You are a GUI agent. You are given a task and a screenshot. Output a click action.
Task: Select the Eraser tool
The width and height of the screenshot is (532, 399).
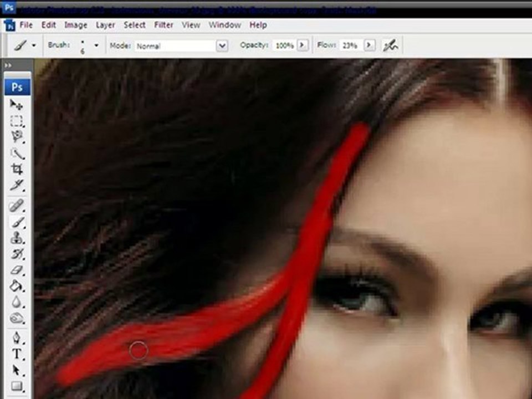point(16,270)
